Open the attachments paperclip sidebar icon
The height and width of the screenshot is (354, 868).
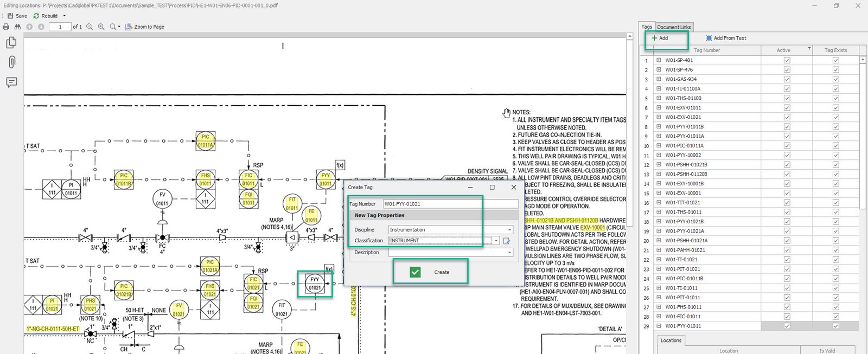[11, 62]
